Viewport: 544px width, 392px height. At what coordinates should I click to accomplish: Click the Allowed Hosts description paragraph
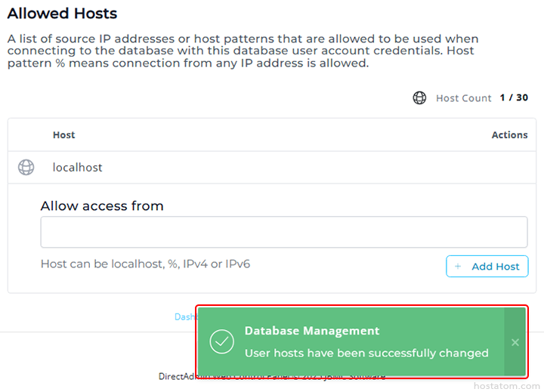coord(242,51)
